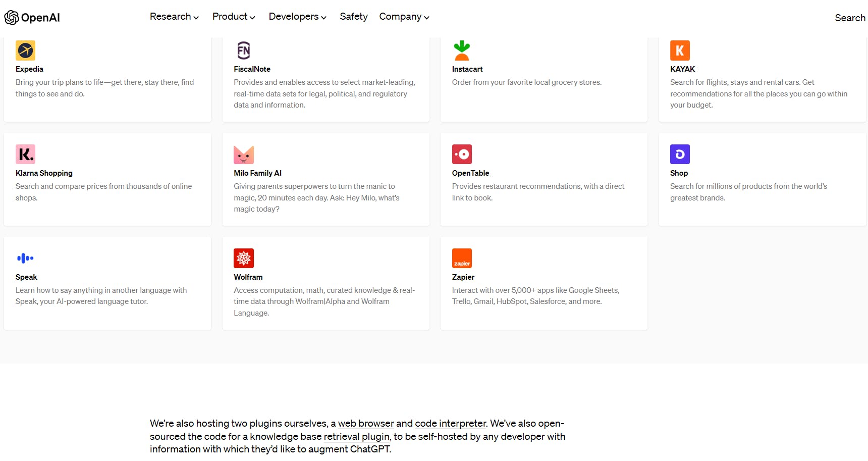Go to OpenAI home via logo

tap(32, 18)
